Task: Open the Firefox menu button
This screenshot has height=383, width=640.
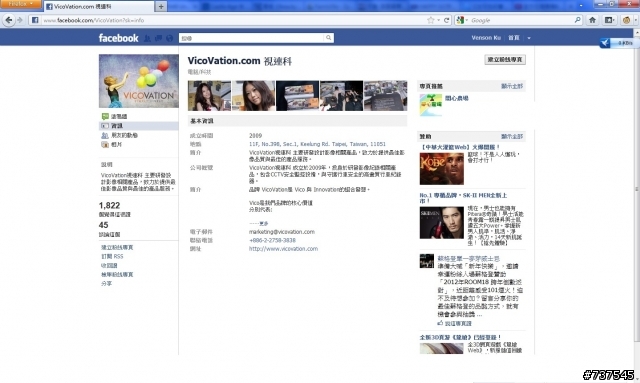Action: [x=20, y=4]
